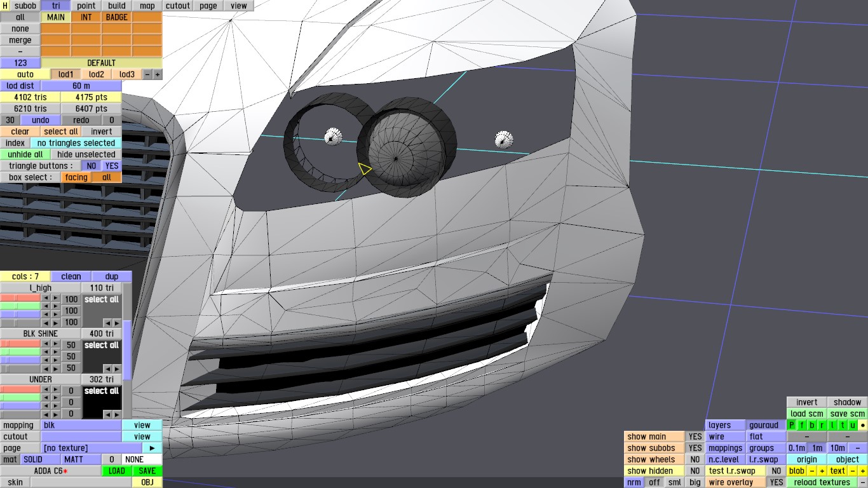The width and height of the screenshot is (868, 488).
Task: Switch to the lod2 level tab
Action: 97,74
